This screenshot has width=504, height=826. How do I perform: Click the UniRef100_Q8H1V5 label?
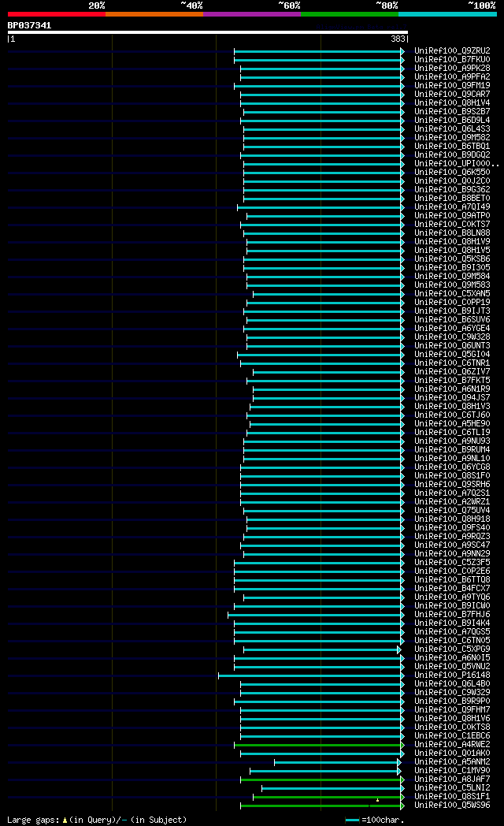point(452,250)
